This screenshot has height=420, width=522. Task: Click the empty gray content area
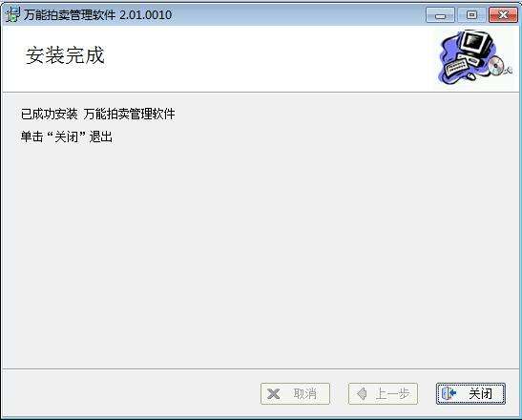(x=261, y=253)
